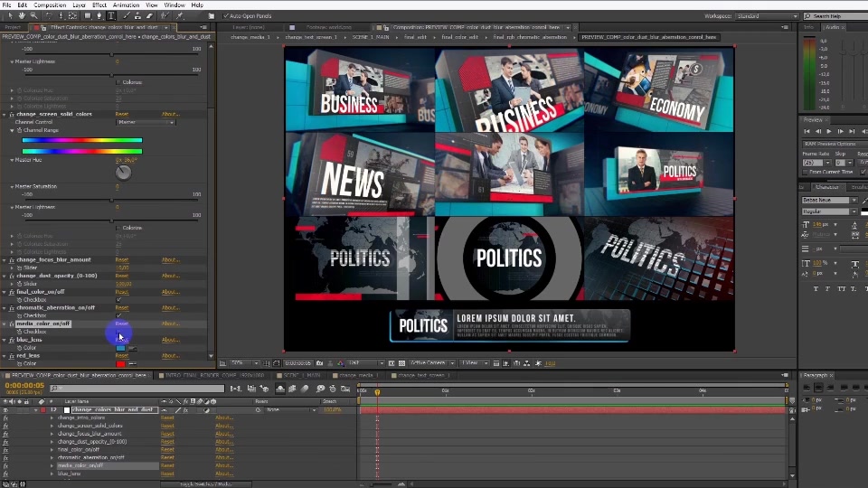Toggle final_color_on/off checkbox
The image size is (868, 488).
tap(118, 299)
